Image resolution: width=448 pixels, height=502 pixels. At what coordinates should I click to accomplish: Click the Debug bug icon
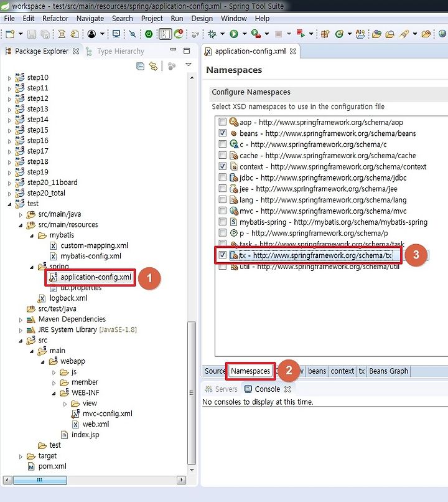(x=212, y=34)
